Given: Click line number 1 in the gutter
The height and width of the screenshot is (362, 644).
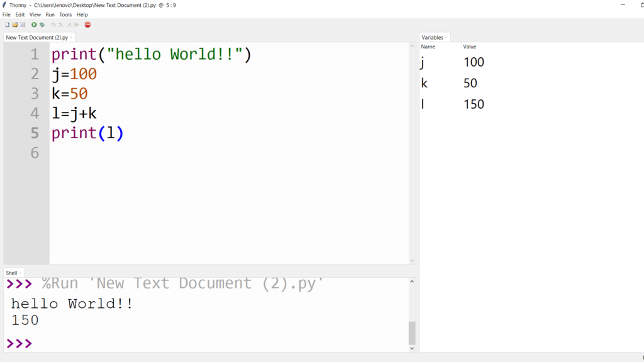Looking at the screenshot, I should click(x=35, y=55).
